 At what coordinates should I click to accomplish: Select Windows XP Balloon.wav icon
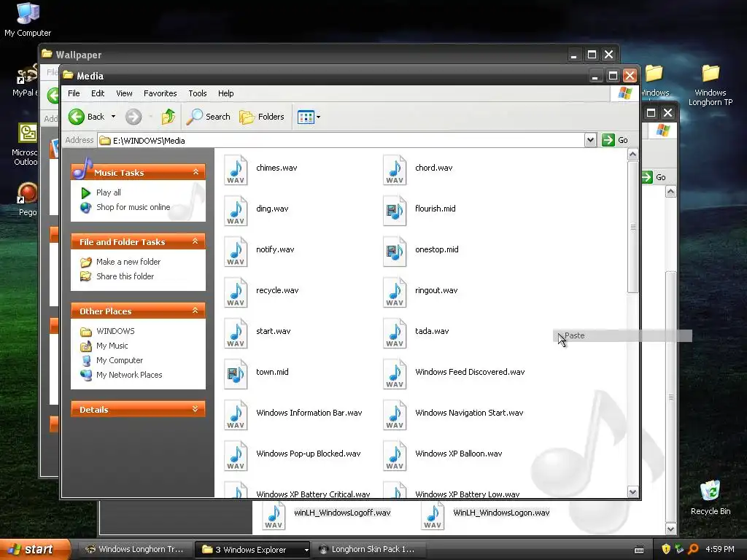395,456
